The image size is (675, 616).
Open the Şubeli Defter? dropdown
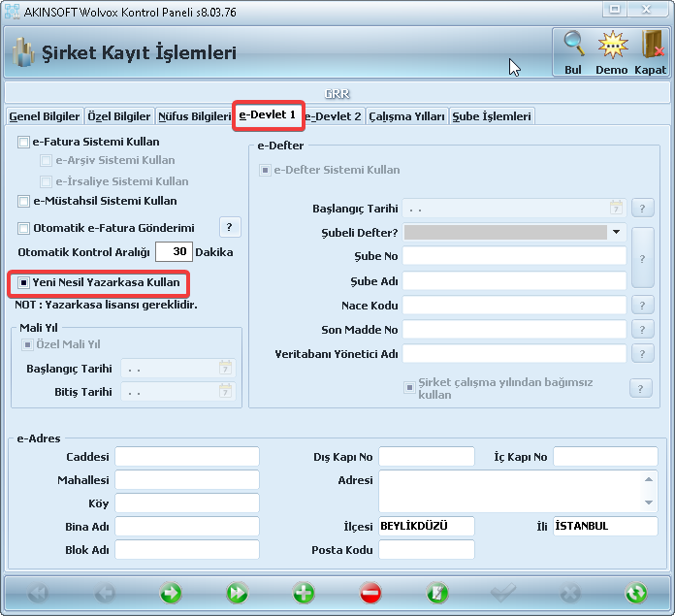click(x=616, y=232)
